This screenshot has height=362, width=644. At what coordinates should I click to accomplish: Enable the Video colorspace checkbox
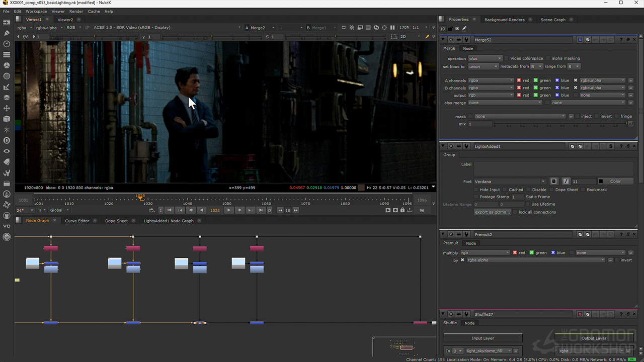click(507, 58)
